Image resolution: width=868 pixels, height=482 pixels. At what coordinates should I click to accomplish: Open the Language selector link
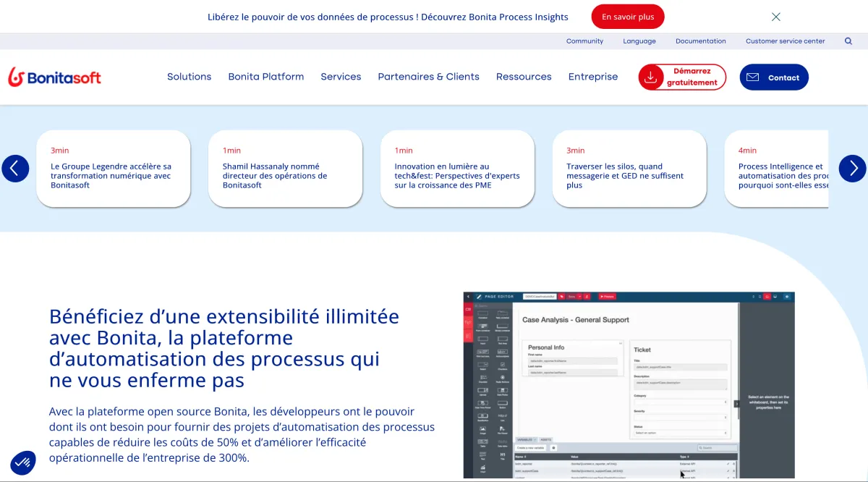(x=639, y=41)
